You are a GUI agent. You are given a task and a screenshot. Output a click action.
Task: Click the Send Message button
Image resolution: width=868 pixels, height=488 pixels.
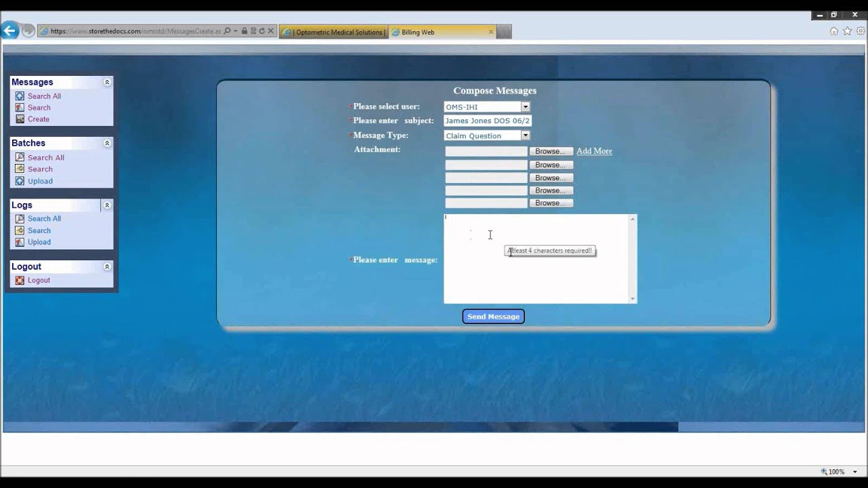tap(493, 317)
